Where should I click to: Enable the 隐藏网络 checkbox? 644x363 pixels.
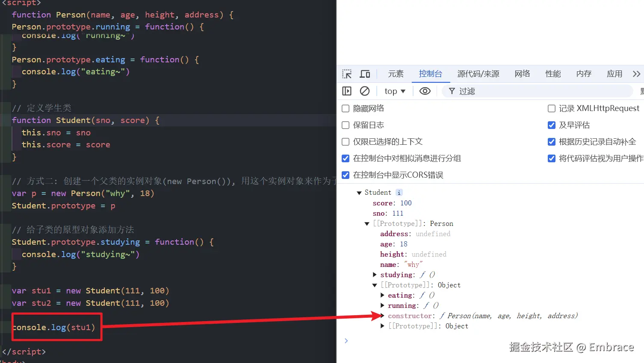(x=346, y=108)
